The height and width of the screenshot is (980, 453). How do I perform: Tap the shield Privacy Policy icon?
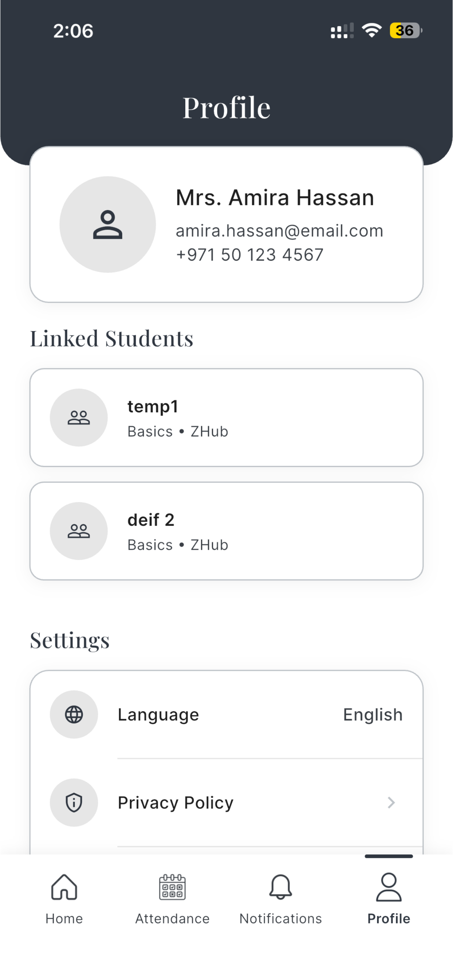[74, 802]
